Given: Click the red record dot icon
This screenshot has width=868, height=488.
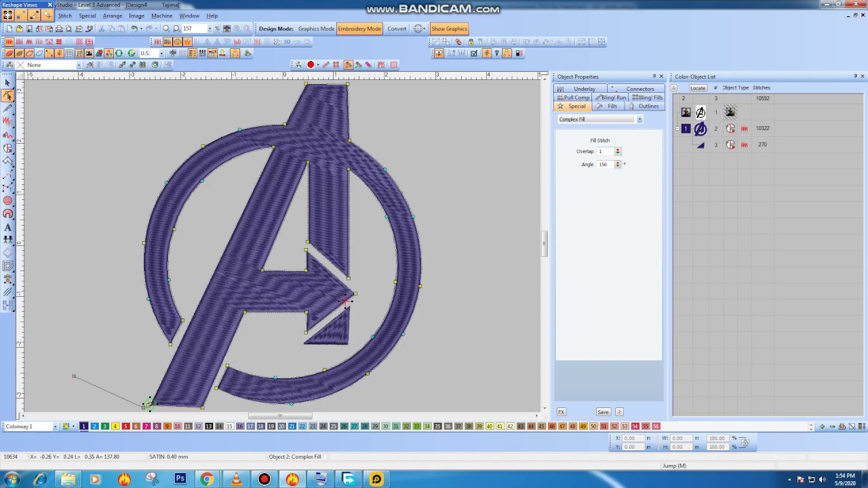Looking at the screenshot, I should point(311,64).
